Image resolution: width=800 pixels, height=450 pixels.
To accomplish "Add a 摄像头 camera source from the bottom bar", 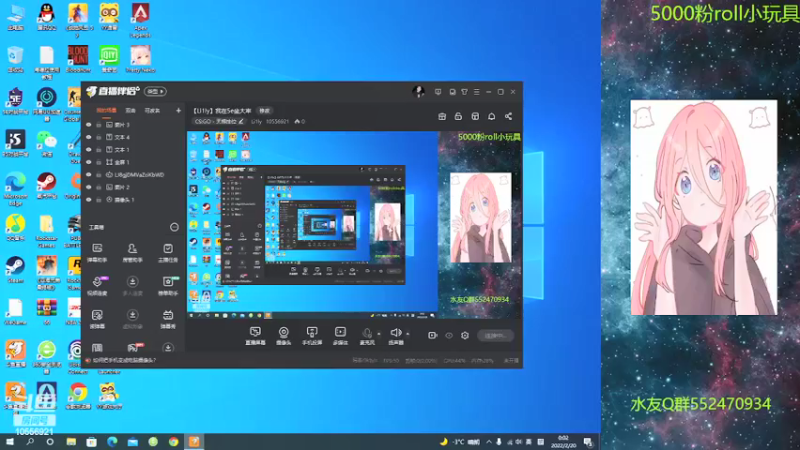I will 283,336.
